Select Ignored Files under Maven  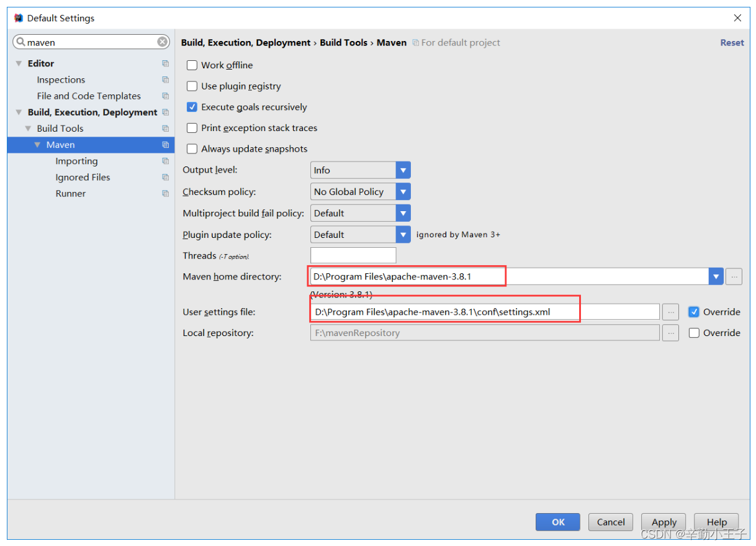tap(83, 177)
